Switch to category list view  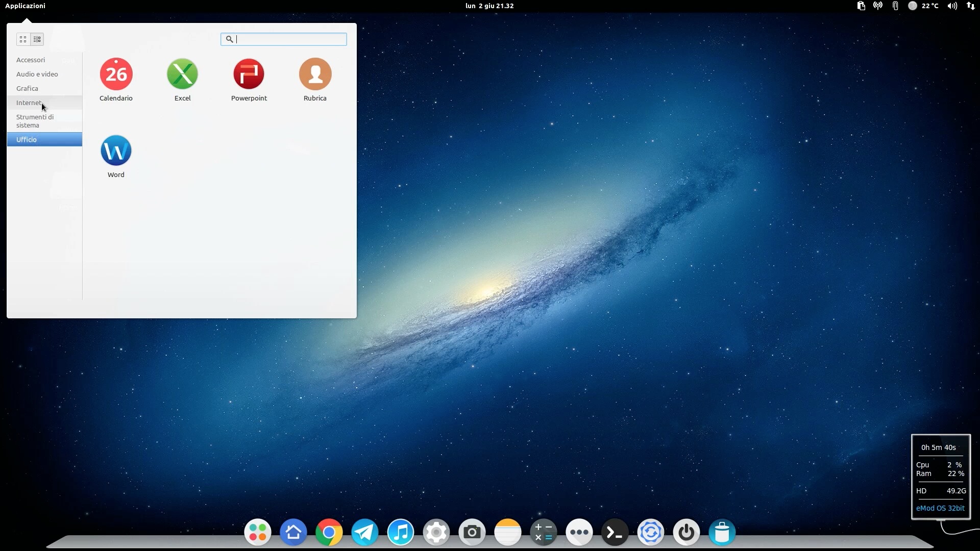click(x=37, y=39)
